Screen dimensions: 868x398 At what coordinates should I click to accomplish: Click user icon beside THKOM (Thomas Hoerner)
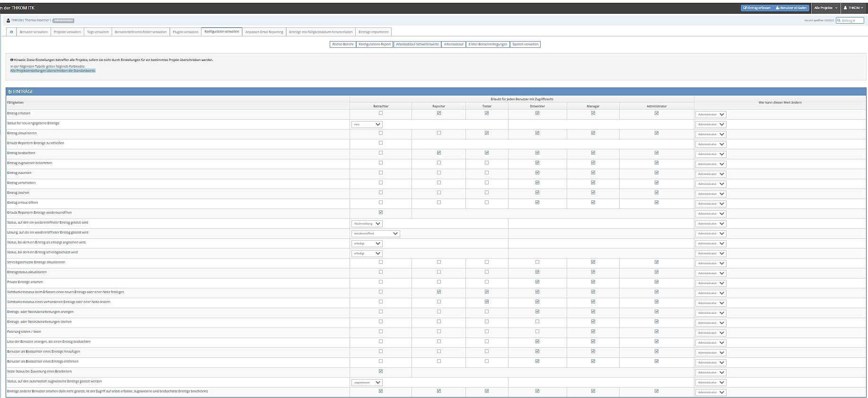point(9,20)
